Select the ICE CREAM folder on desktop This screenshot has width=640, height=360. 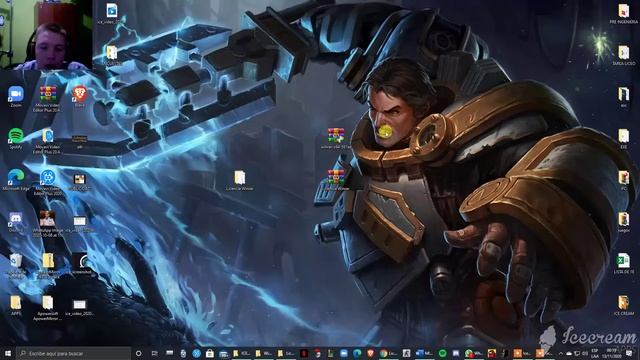[x=623, y=305]
